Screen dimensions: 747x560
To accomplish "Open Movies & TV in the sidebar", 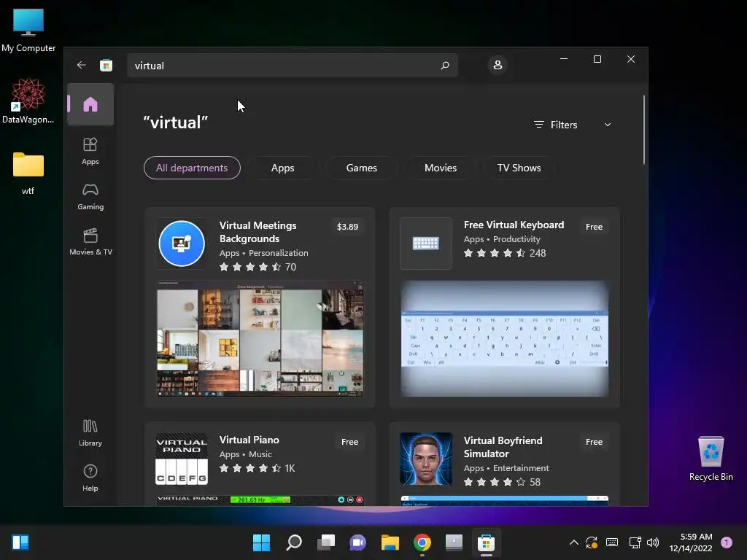I will (90, 241).
